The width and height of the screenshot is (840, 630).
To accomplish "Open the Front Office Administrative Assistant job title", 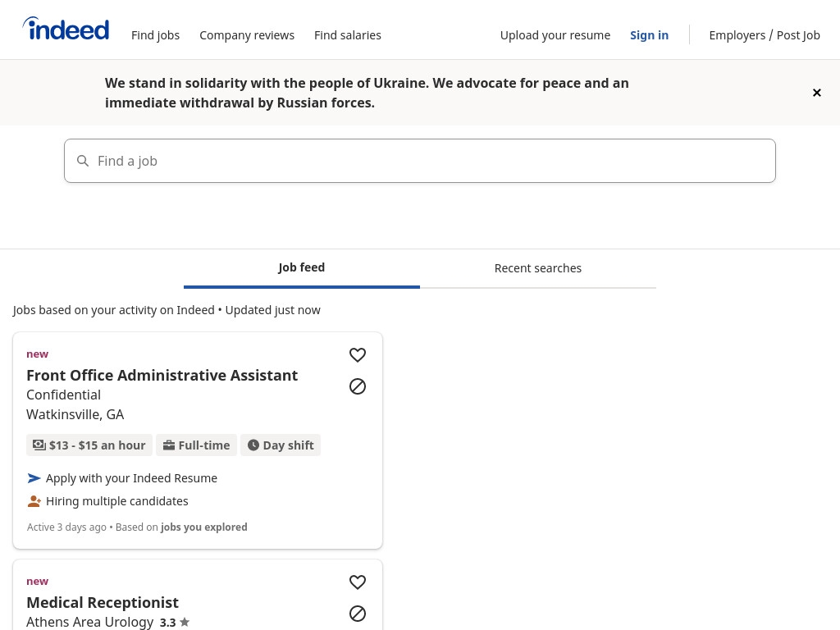I will pyautogui.click(x=162, y=375).
